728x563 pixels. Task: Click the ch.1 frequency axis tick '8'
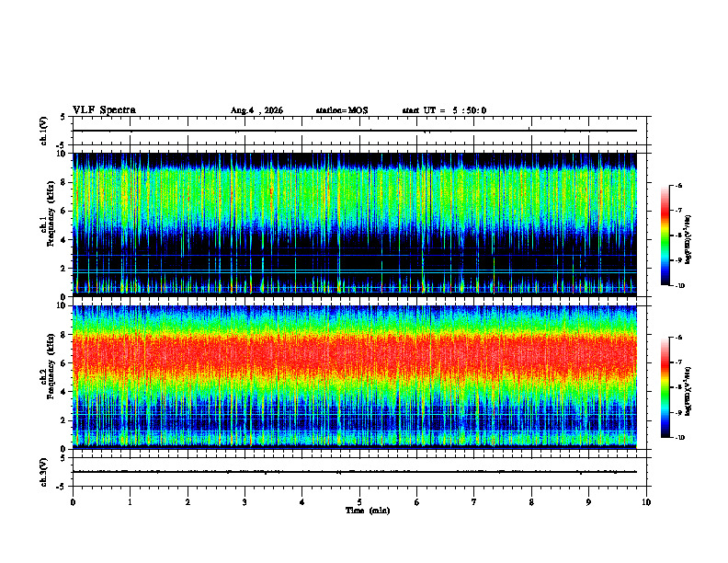(64, 182)
